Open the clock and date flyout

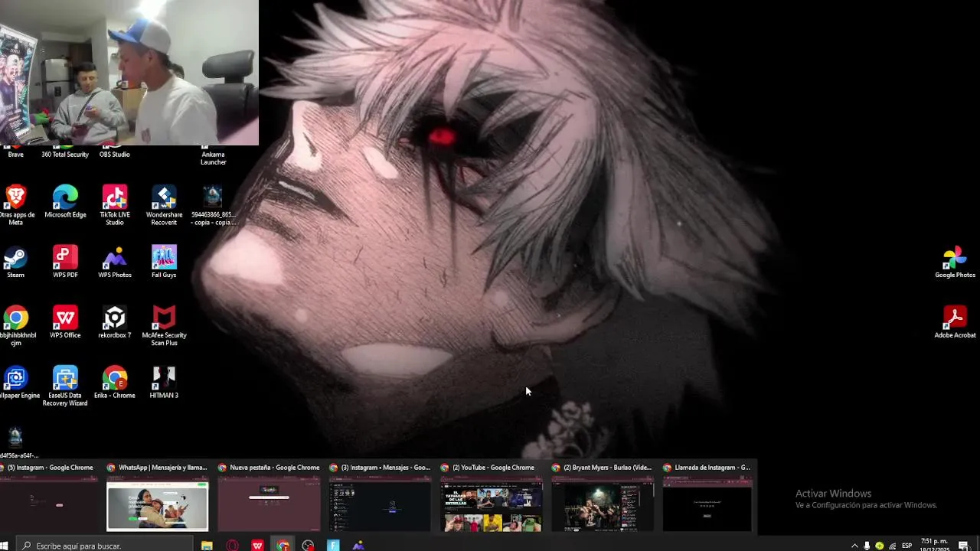coord(933,546)
